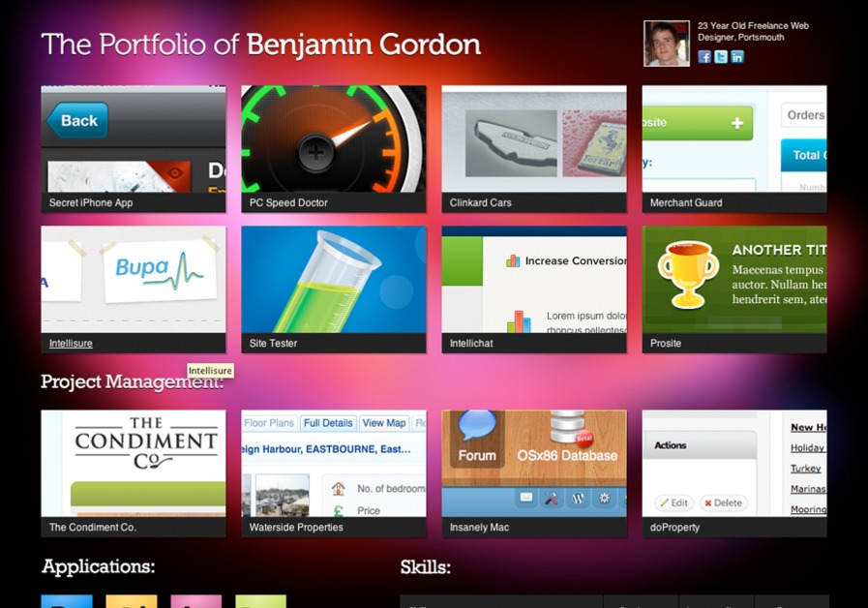Image resolution: width=868 pixels, height=608 pixels.
Task: Click the Intellichat caption
Action: 471,344
